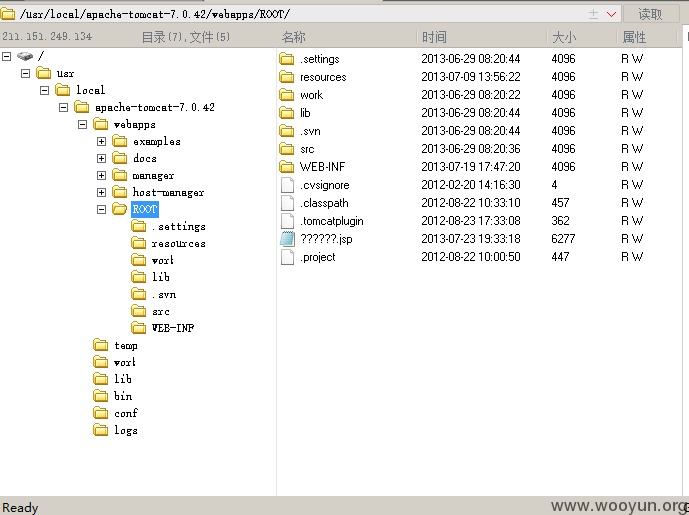Collapse the usr tree node
Image resolution: width=689 pixels, height=515 pixels.
(25, 73)
